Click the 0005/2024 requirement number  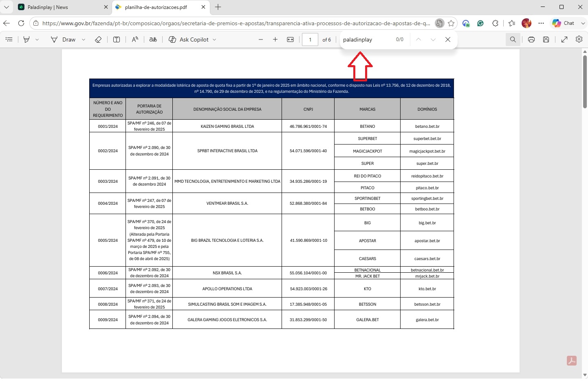[108, 240]
